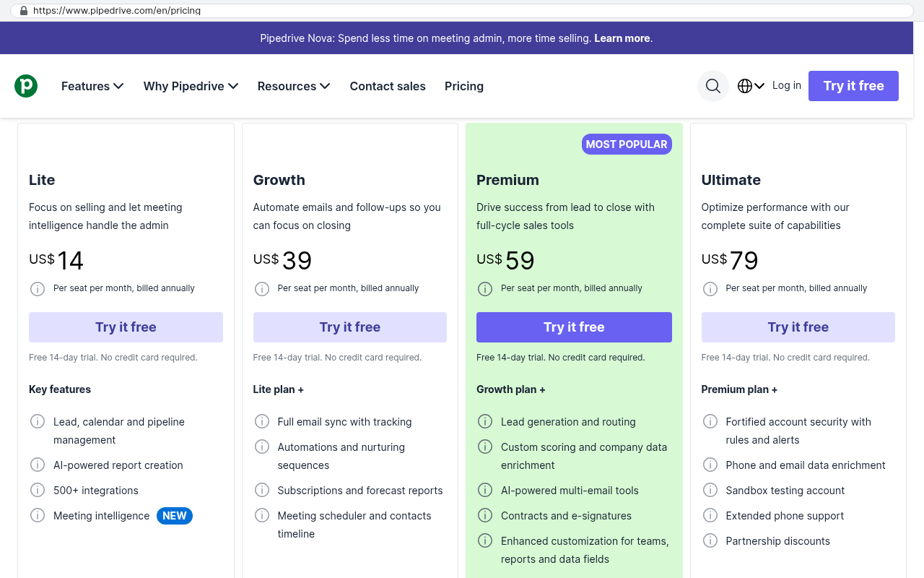The height and width of the screenshot is (578, 924).
Task: Info icon for Meeting intelligence feature
Action: click(x=37, y=515)
